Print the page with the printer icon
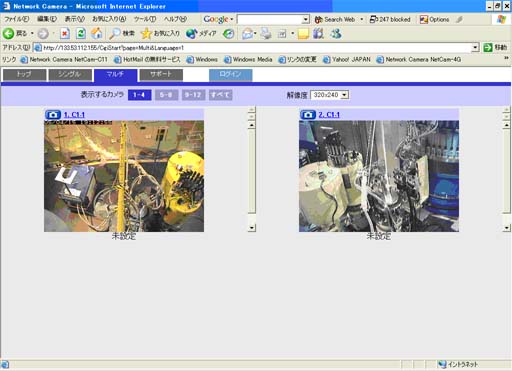512x371 pixels. click(x=266, y=33)
